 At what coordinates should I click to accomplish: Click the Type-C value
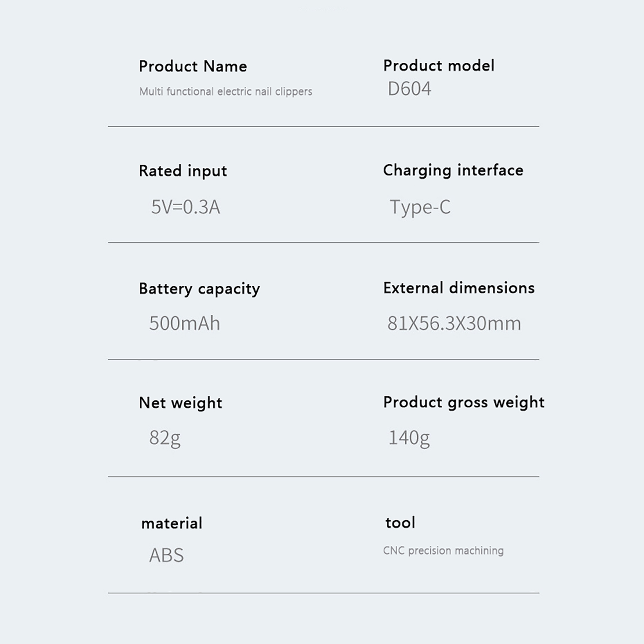click(420, 207)
